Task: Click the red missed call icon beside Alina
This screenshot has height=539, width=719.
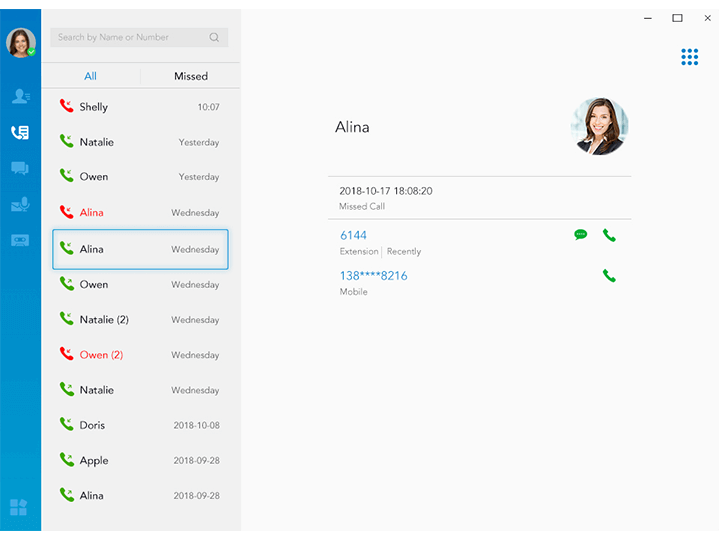Action: click(66, 212)
